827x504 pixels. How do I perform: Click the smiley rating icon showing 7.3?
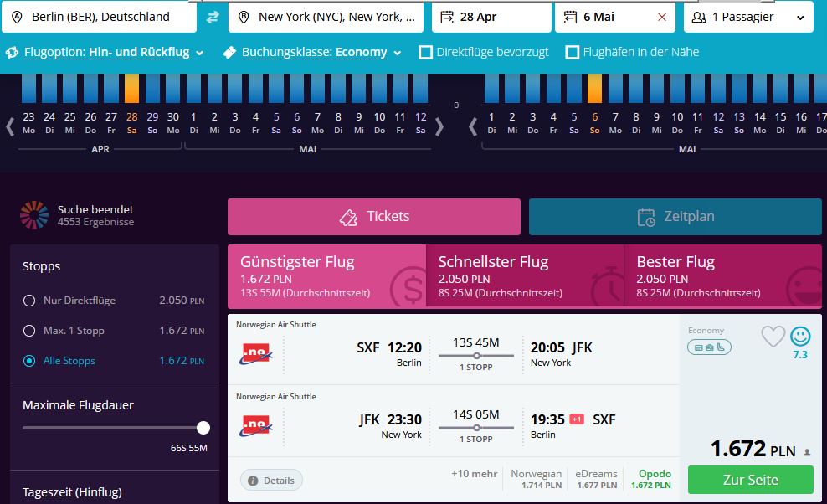pyautogui.click(x=800, y=337)
